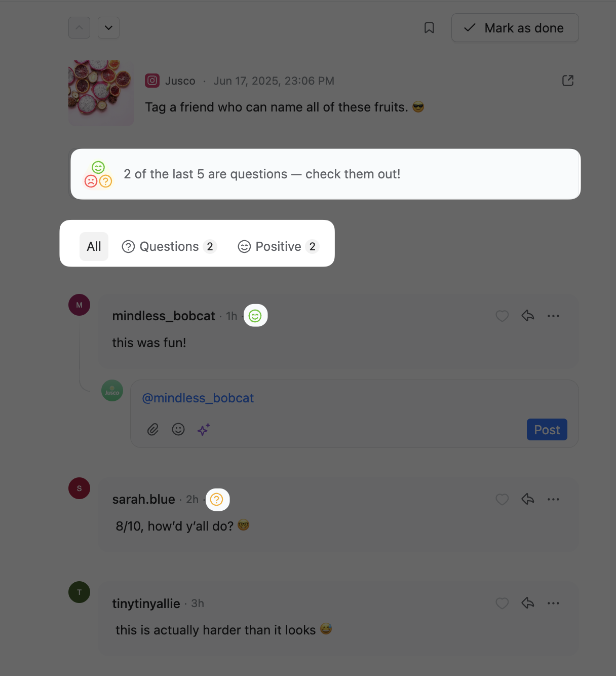Like sarah.blue's comment with the heart

pos(502,499)
